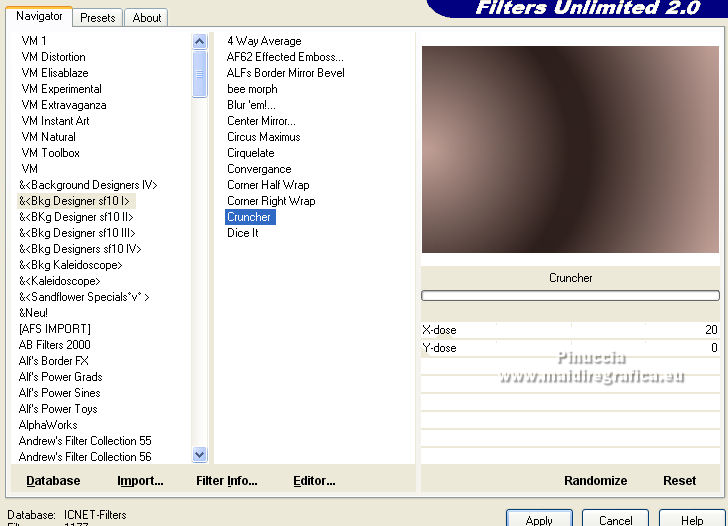
Task: Select &Neu! category
Action: pos(33,313)
